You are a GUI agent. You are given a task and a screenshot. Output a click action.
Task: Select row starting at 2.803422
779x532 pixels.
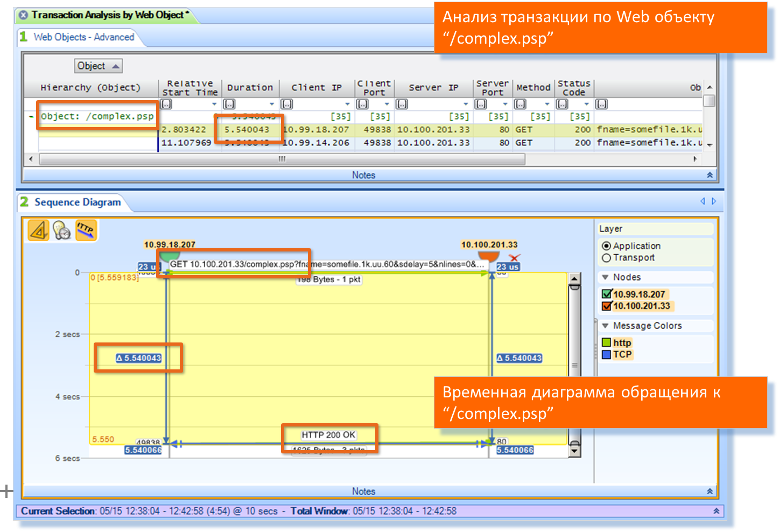coord(370,130)
